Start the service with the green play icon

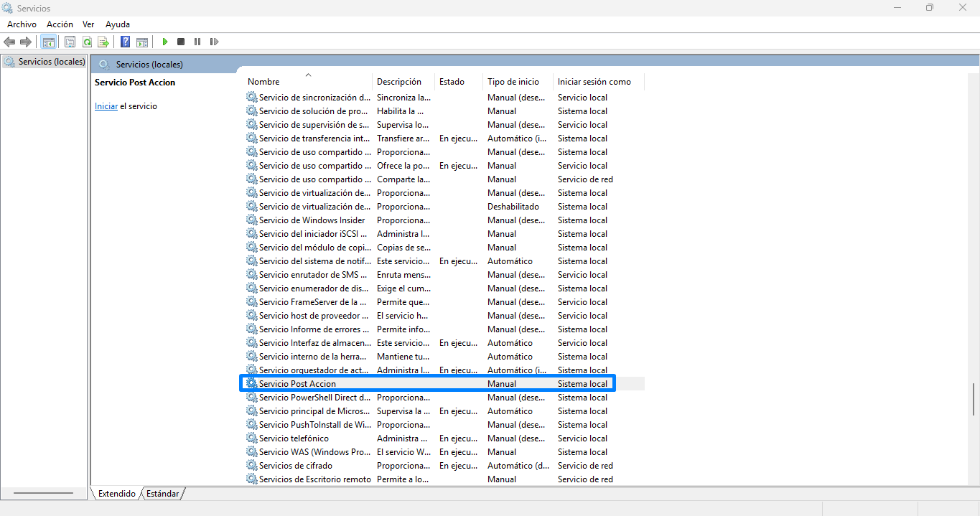[x=165, y=42]
